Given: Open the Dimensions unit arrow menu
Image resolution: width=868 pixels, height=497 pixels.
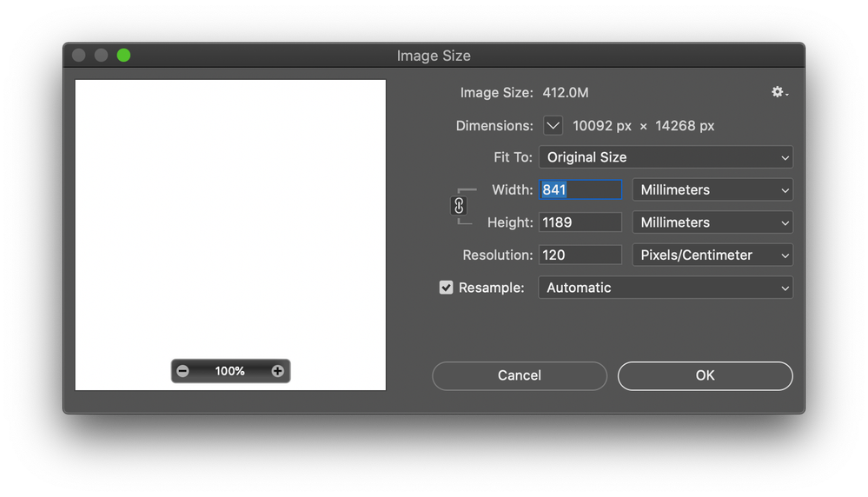Looking at the screenshot, I should (x=553, y=126).
